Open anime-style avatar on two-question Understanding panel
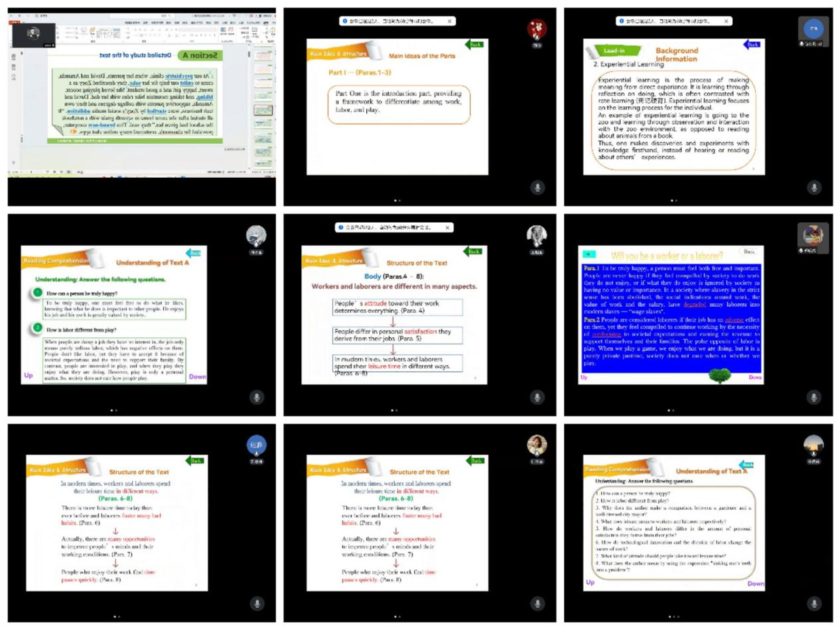This screenshot has width=840, height=630. pyautogui.click(x=256, y=235)
